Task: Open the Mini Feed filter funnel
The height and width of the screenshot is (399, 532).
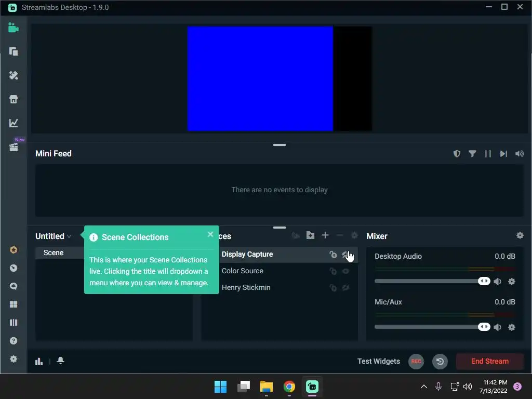Action: point(472,154)
